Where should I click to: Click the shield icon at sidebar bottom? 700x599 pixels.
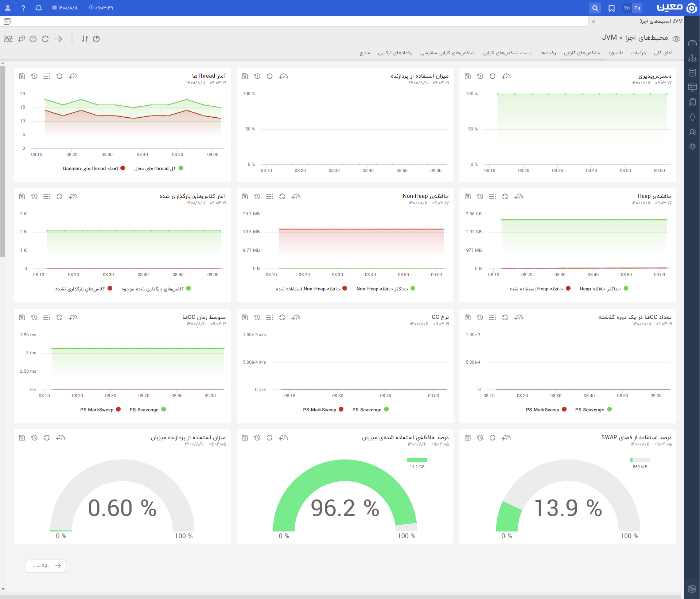click(692, 589)
